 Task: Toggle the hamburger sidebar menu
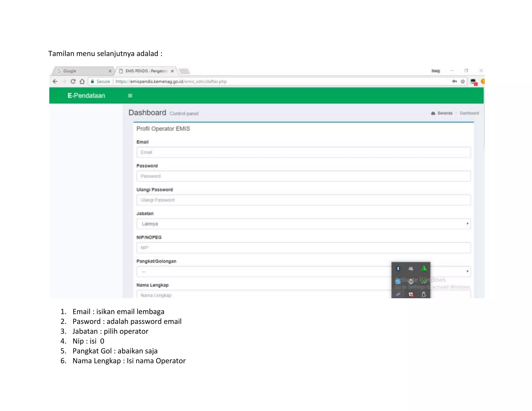130,96
